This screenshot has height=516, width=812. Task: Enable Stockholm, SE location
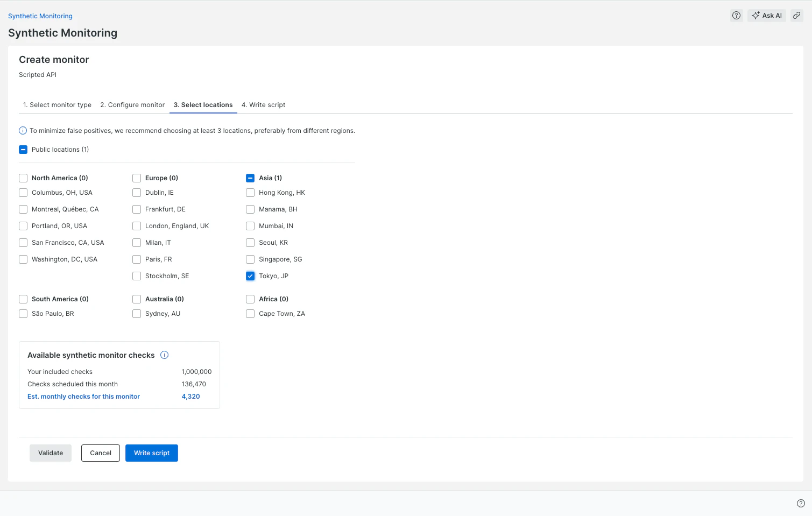(137, 276)
